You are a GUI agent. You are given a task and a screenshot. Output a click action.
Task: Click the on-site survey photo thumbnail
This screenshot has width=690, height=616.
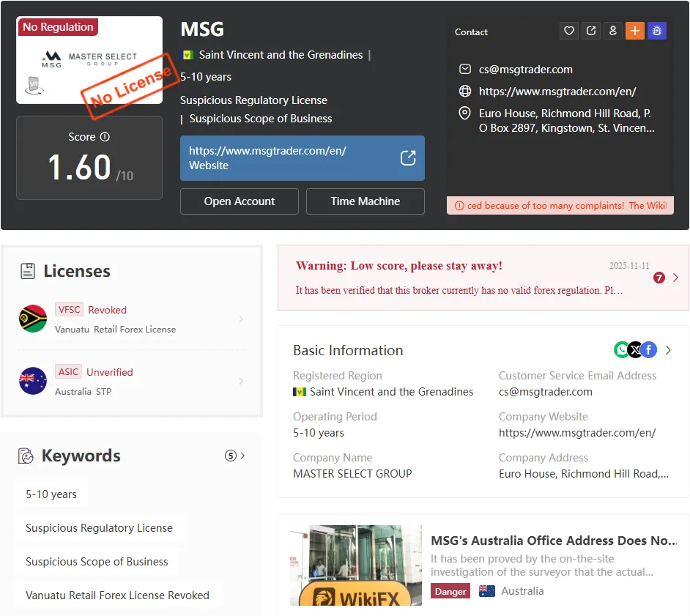(x=355, y=565)
